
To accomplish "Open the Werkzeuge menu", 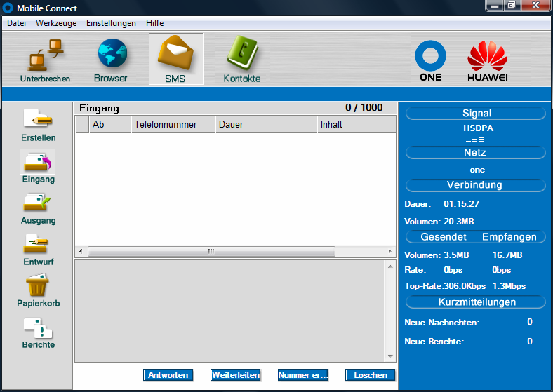I will (x=55, y=23).
